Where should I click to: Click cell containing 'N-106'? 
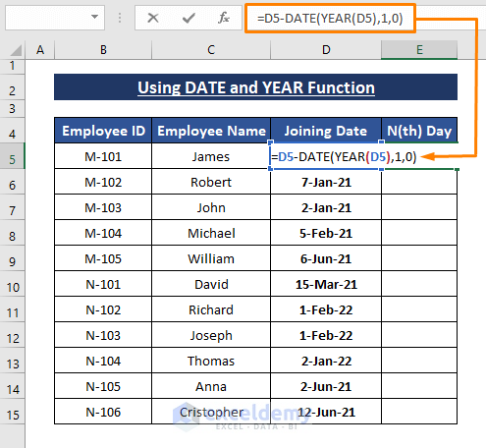point(103,412)
